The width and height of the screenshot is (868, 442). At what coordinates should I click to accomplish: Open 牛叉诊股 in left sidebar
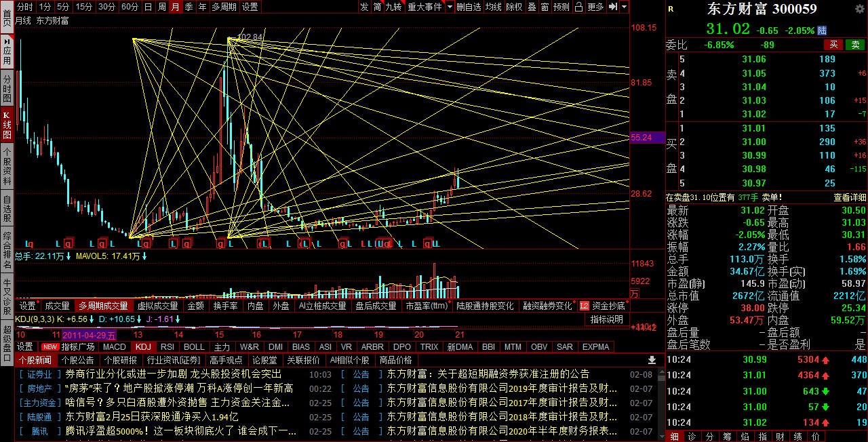[7, 297]
